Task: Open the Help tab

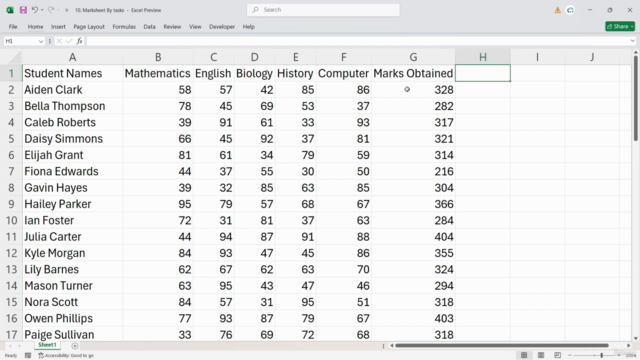Action: click(x=249, y=27)
